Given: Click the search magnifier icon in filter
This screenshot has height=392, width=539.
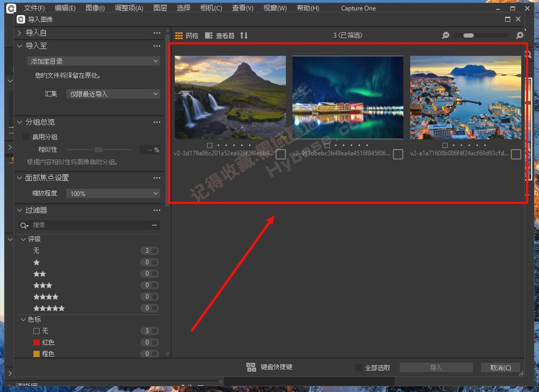Looking at the screenshot, I should click(x=23, y=225).
